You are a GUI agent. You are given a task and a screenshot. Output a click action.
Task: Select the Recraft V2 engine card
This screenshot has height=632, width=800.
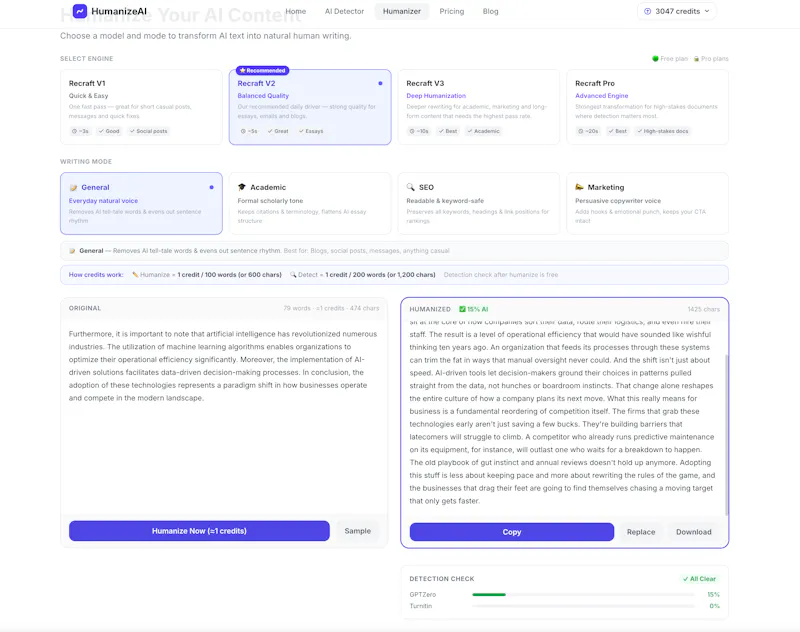(310, 107)
